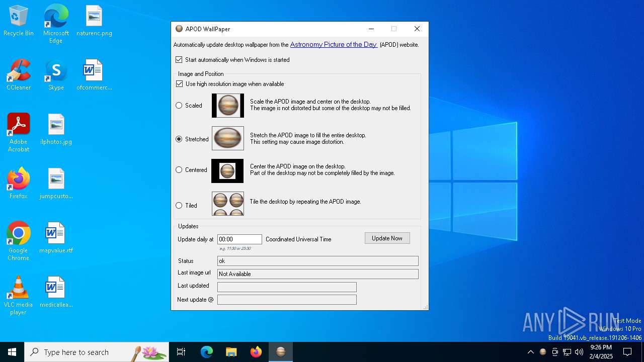Open the taskbar clock showing 9:26 PM

point(601,352)
